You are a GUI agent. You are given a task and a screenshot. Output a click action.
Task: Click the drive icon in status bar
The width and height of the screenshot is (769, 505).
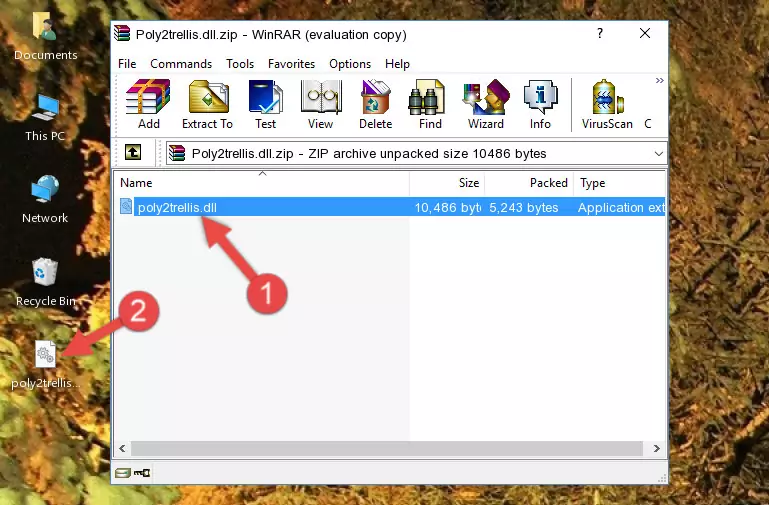[x=123, y=473]
